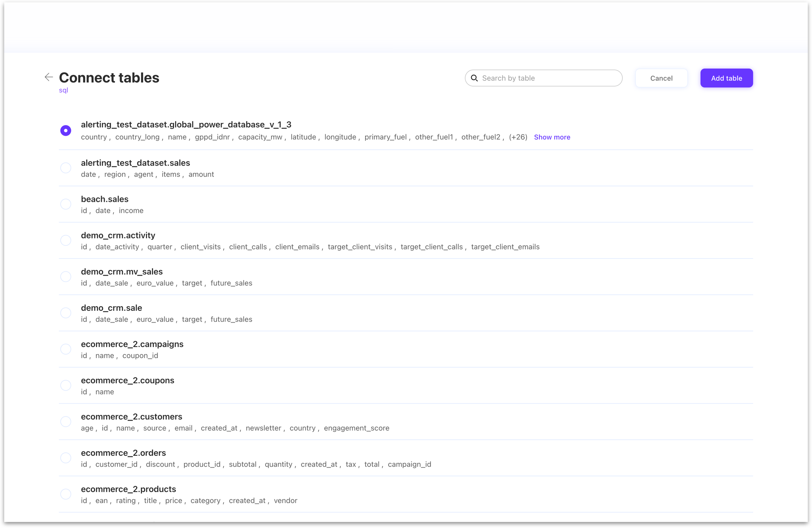Select the demo_crm.activity table
This screenshot has width=812, height=528.
[x=66, y=240]
